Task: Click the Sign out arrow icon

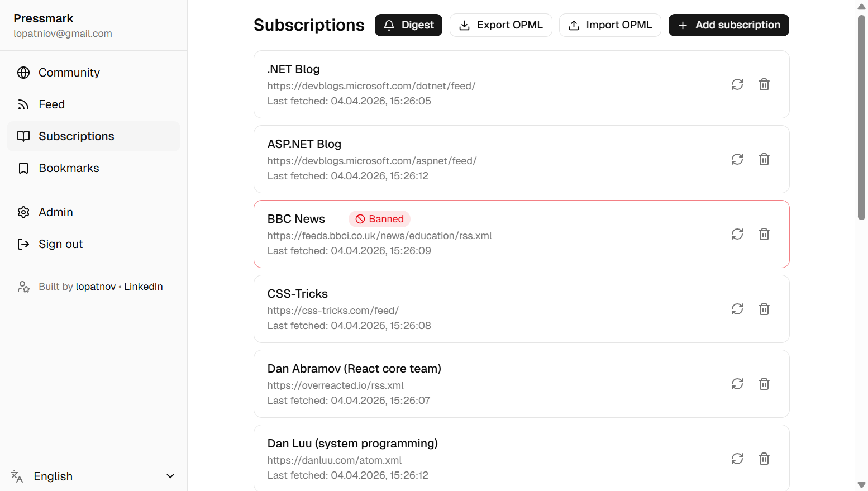Action: click(23, 244)
